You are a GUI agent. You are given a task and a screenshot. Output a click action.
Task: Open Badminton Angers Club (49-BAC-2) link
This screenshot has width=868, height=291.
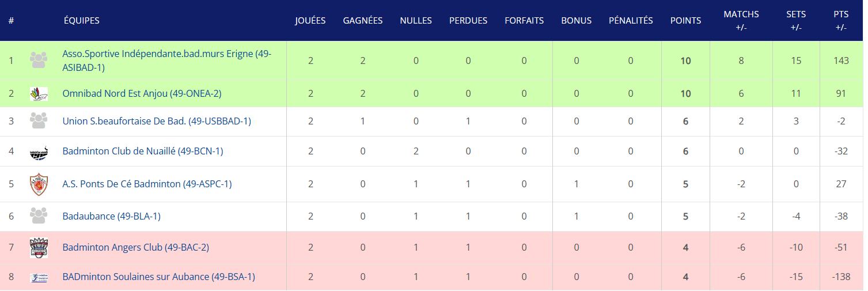pos(135,248)
